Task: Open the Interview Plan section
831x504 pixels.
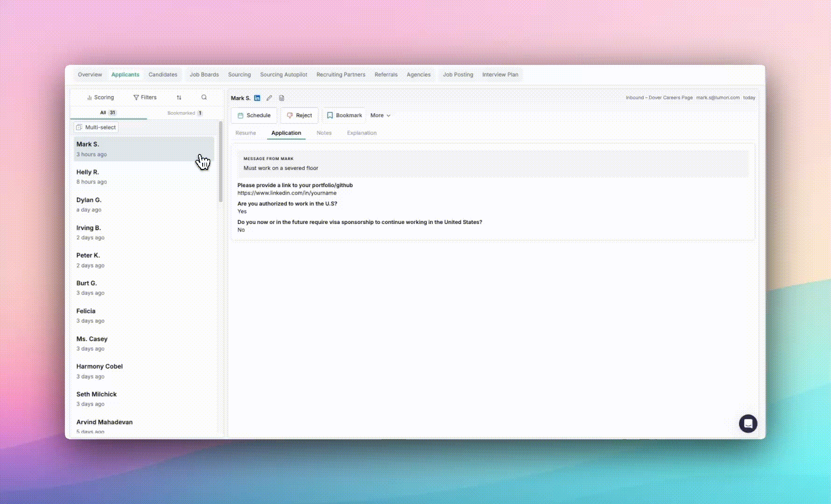Action: (x=500, y=75)
